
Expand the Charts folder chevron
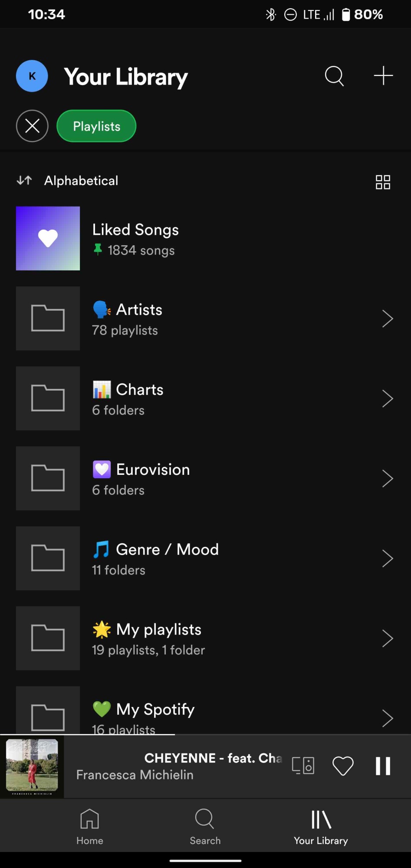[387, 398]
